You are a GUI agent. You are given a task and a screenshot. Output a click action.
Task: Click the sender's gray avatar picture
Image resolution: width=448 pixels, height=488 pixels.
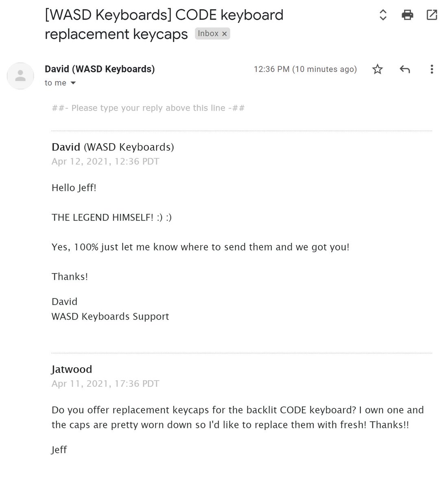(x=20, y=76)
